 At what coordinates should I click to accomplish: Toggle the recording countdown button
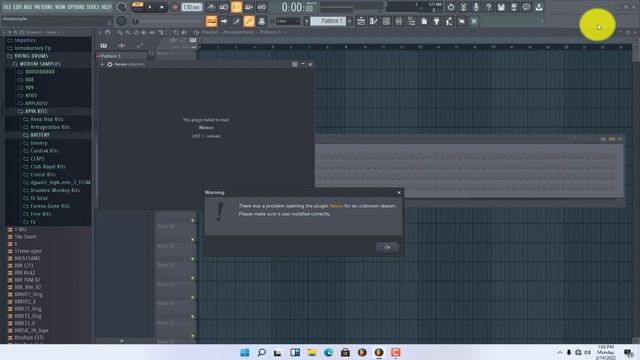[236, 7]
